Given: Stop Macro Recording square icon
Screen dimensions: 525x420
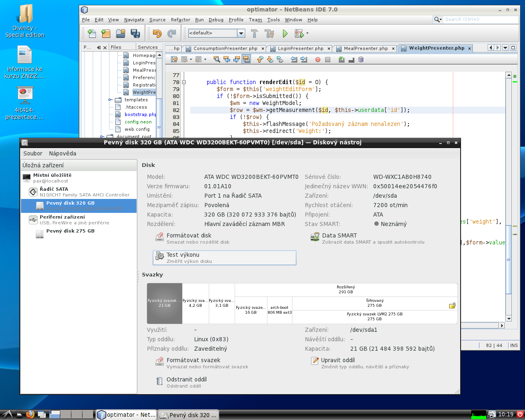Looking at the screenshot, I should pos(328,59).
